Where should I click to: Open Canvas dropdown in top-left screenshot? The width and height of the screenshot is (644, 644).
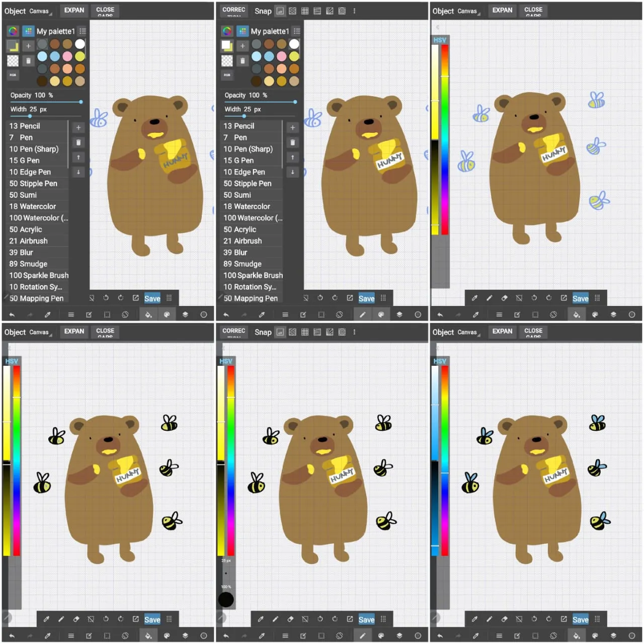click(41, 11)
